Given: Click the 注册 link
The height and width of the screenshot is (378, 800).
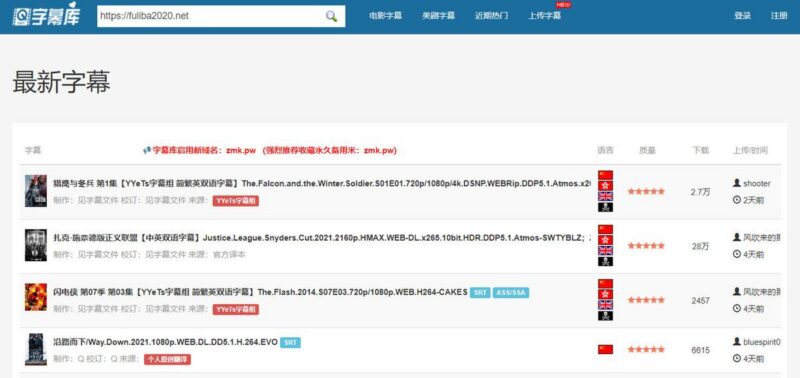Looking at the screenshot, I should [779, 16].
